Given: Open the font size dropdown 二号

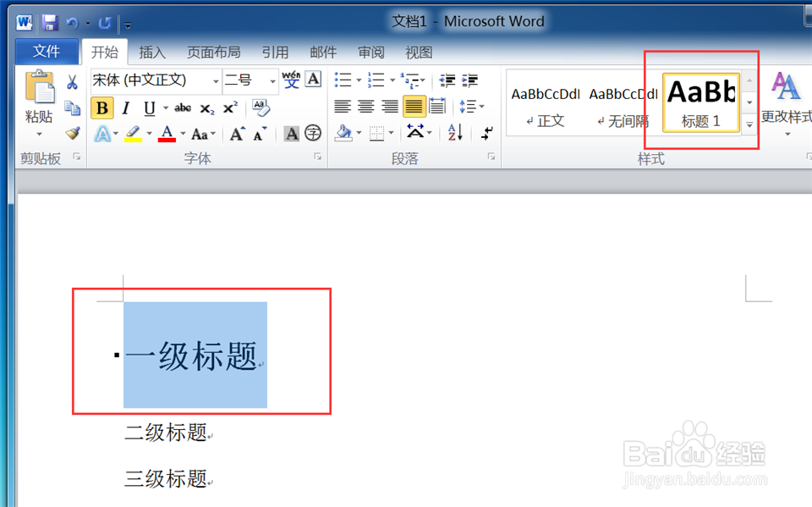Looking at the screenshot, I should pos(272,81).
